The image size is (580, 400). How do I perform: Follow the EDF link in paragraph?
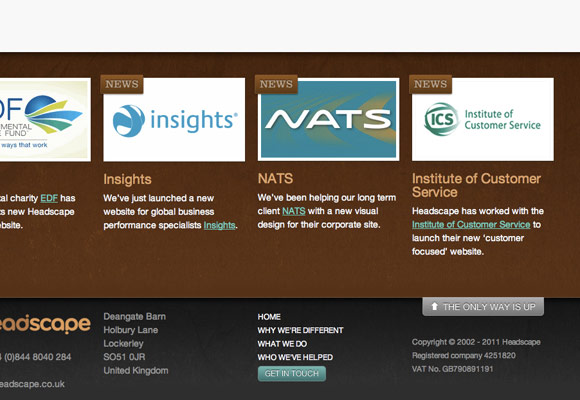(49, 198)
